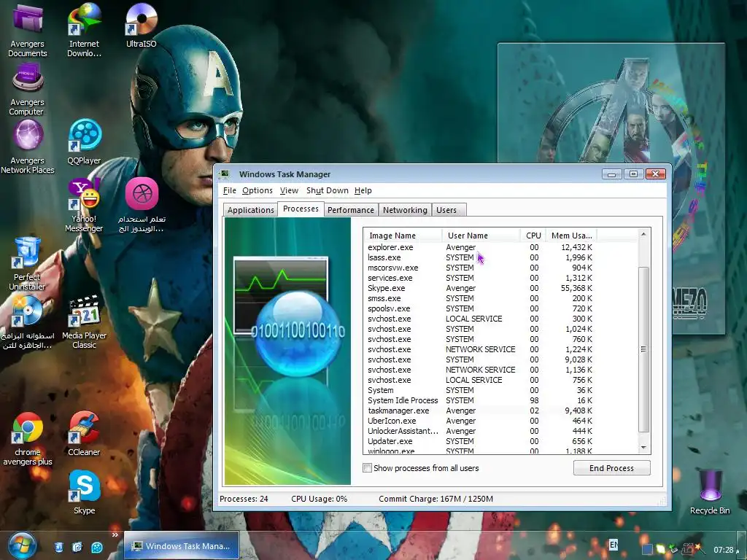This screenshot has width=747, height=560.
Task: Launch chrome avengers plus shortcut
Action: (28, 438)
